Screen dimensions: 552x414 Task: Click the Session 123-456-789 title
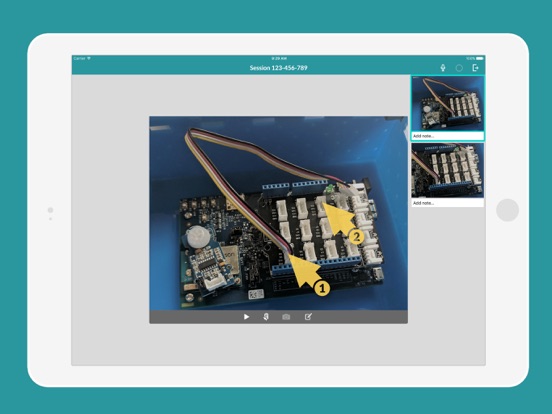pyautogui.click(x=278, y=68)
